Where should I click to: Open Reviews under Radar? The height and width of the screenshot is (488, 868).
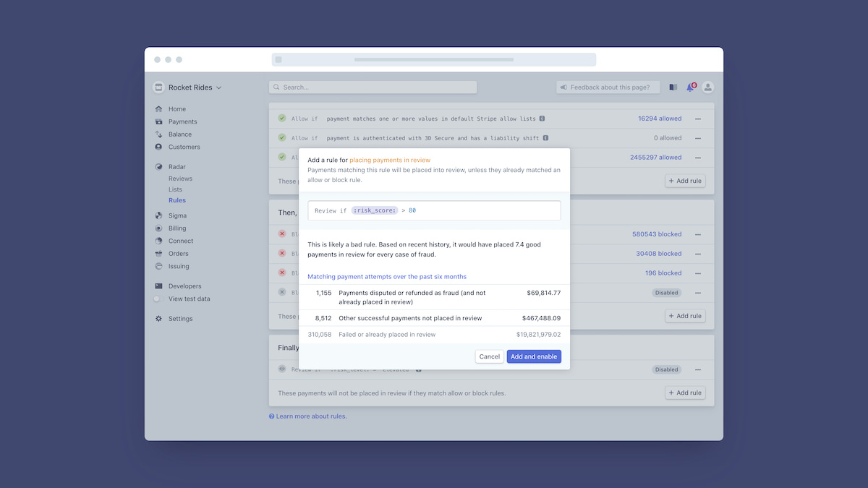(x=180, y=179)
